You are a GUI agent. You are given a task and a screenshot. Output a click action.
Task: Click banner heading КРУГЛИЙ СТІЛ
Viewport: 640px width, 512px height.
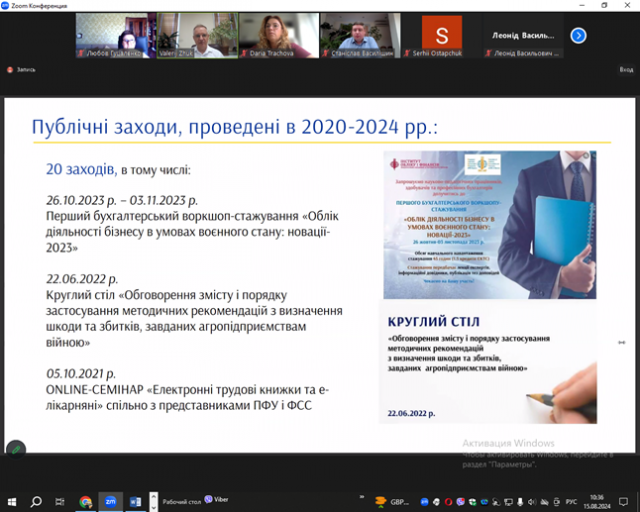tap(433, 322)
